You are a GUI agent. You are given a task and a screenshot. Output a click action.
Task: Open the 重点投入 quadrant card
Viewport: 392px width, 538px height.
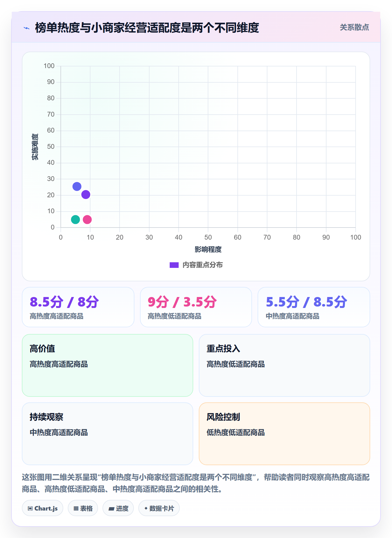[284, 365]
